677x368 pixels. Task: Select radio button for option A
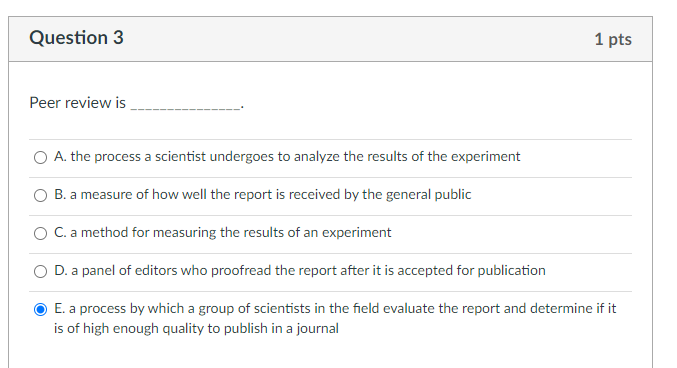pos(40,157)
